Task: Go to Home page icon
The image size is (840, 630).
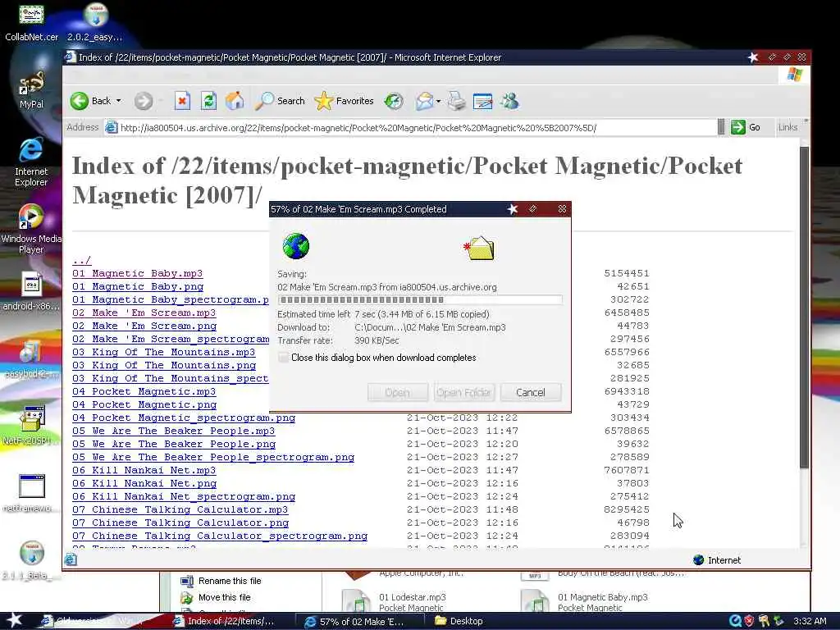Action: pyautogui.click(x=234, y=101)
